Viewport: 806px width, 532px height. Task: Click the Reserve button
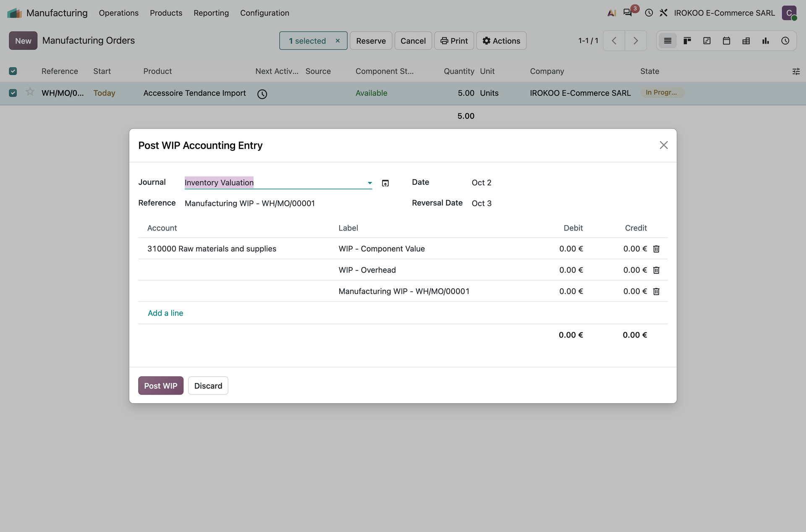click(x=371, y=41)
